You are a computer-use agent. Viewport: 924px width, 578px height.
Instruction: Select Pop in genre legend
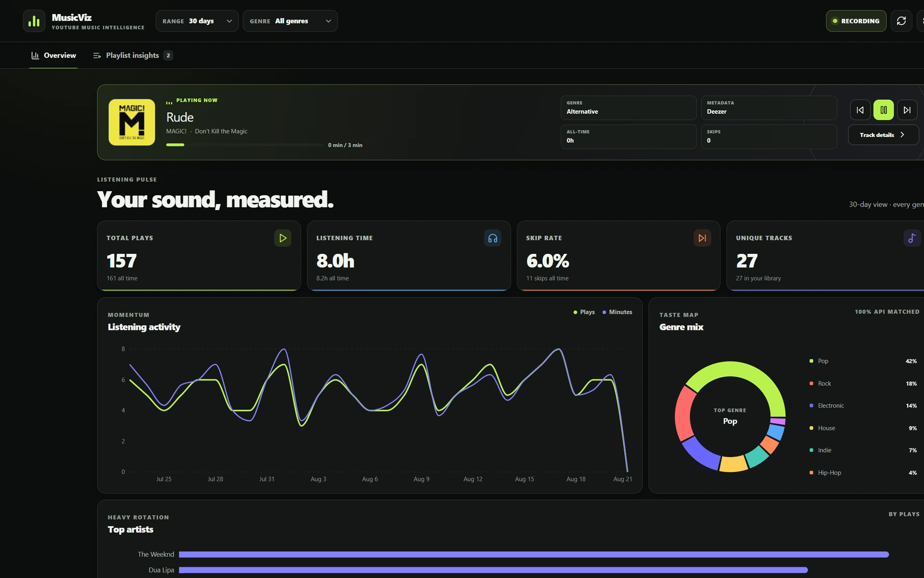point(863,361)
